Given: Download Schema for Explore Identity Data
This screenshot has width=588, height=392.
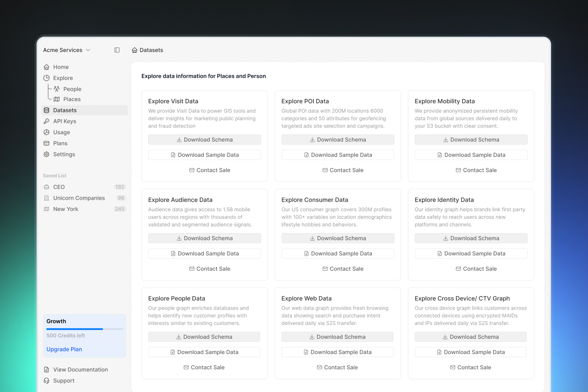Looking at the screenshot, I should click(471, 238).
